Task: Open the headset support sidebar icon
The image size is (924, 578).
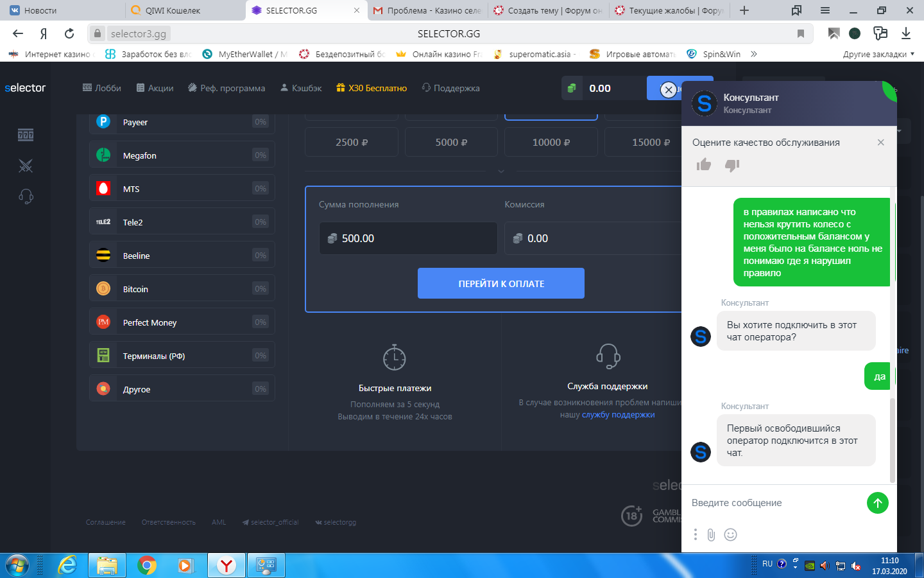Action: 26,197
